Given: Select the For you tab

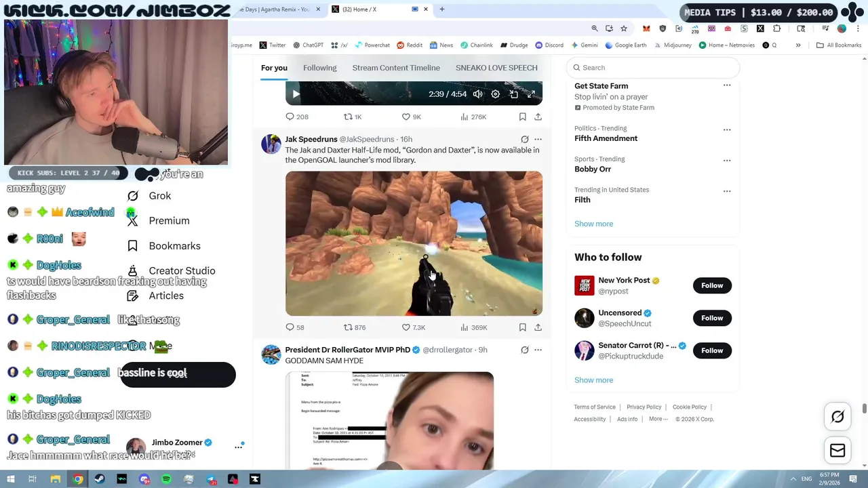Looking at the screenshot, I should 274,68.
